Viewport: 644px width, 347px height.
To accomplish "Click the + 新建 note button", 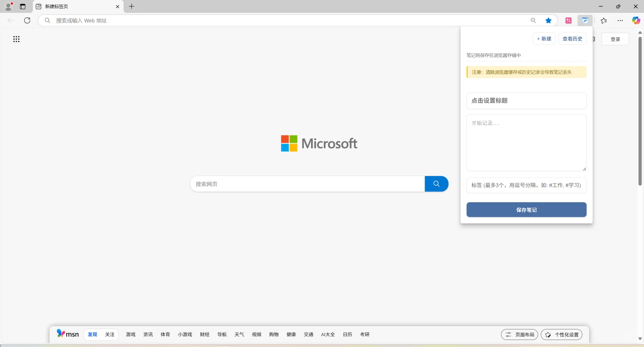I will [x=544, y=39].
